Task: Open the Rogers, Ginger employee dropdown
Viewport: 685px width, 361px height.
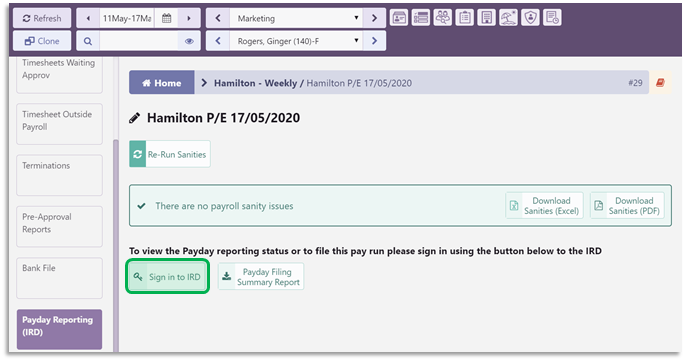Action: pos(296,41)
